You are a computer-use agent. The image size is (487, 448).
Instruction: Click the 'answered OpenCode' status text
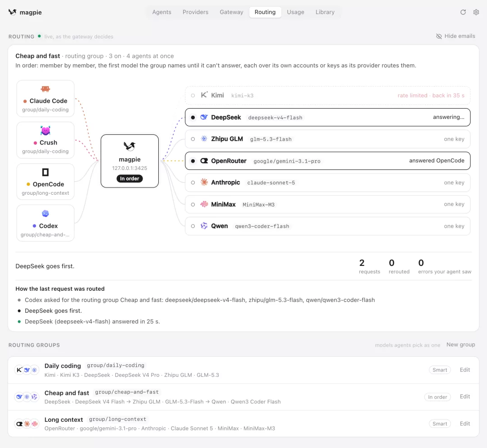tap(436, 160)
